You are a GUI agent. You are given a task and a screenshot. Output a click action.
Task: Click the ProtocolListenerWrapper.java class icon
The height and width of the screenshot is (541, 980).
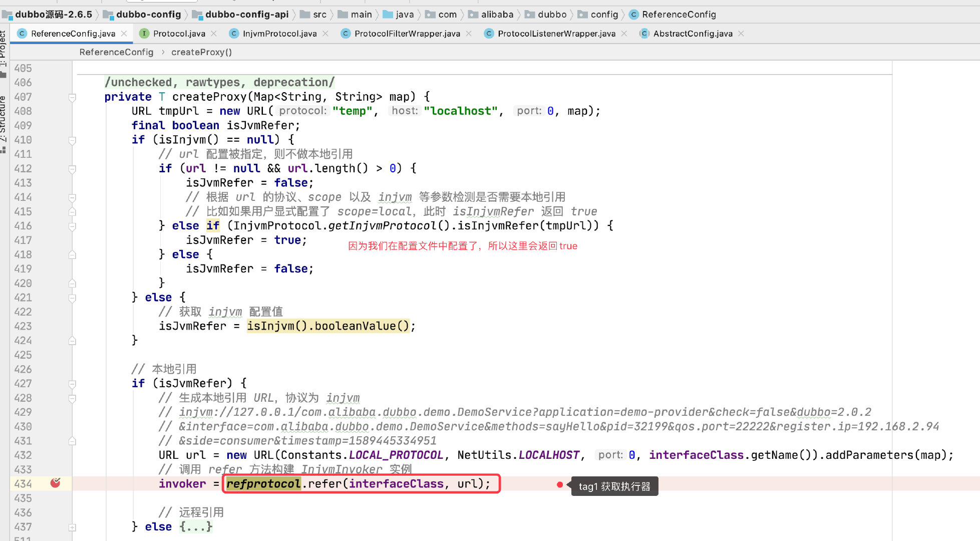(x=489, y=34)
